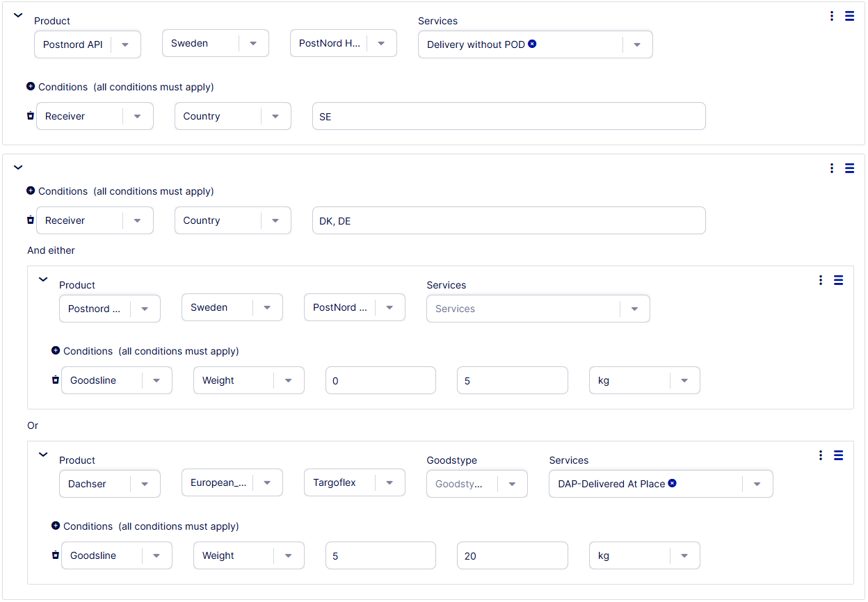Add condition to the Dachser rule
Image resolution: width=868 pixels, height=602 pixels.
[56, 526]
